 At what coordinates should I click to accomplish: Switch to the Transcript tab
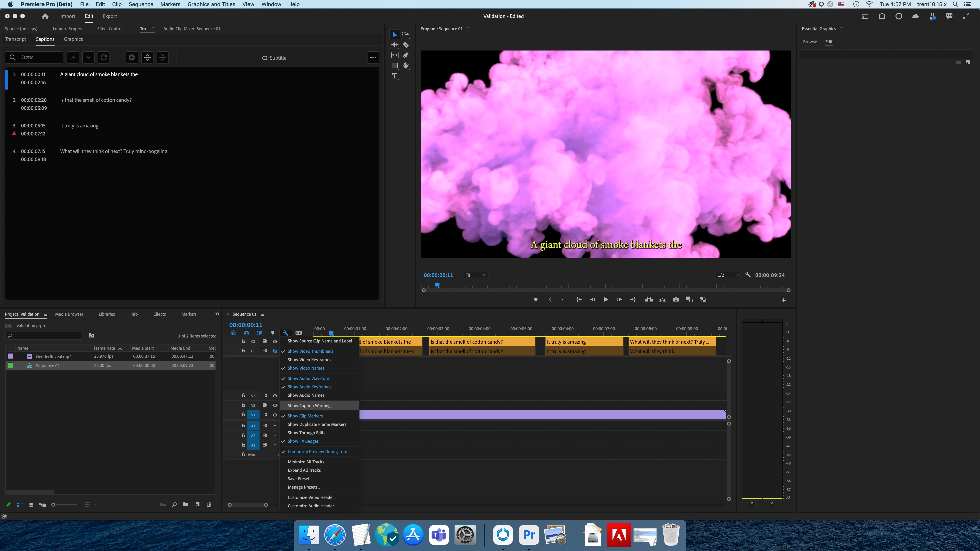tap(16, 39)
